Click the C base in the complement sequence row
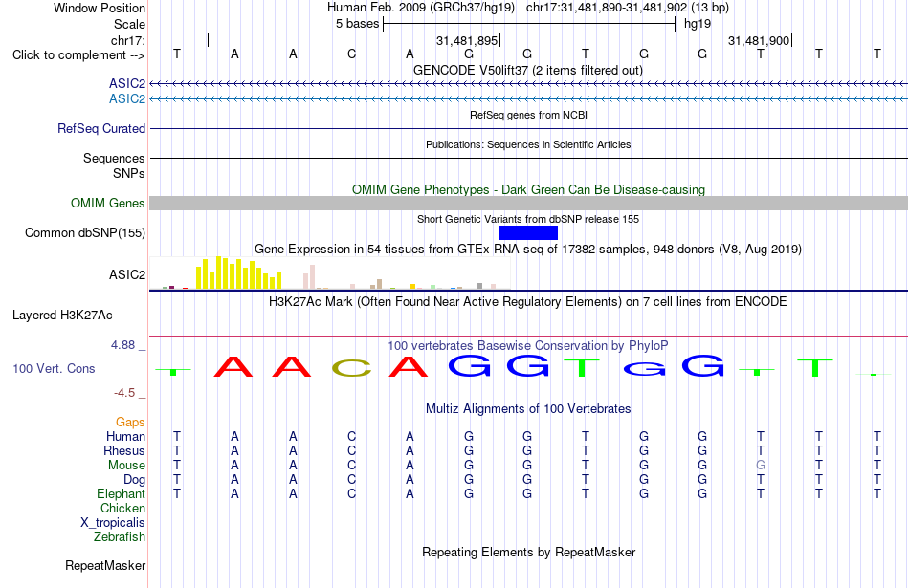Viewport: 909px width, 588px height. [351, 54]
